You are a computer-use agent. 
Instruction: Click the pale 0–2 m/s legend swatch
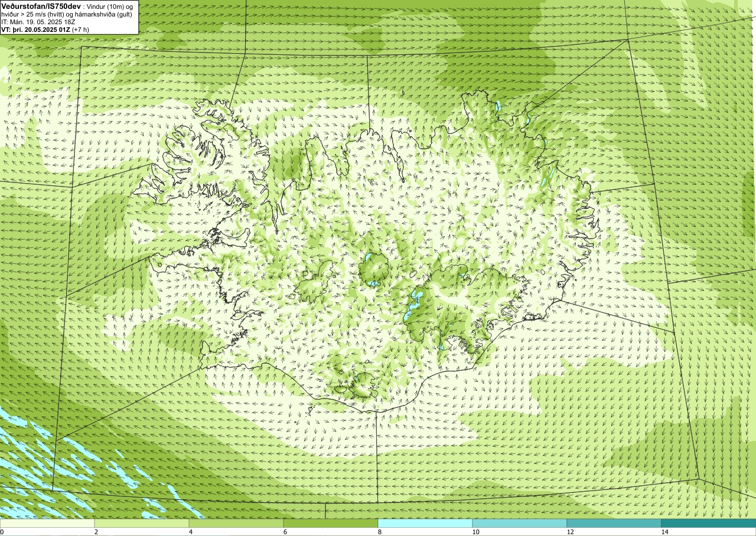tap(47, 523)
